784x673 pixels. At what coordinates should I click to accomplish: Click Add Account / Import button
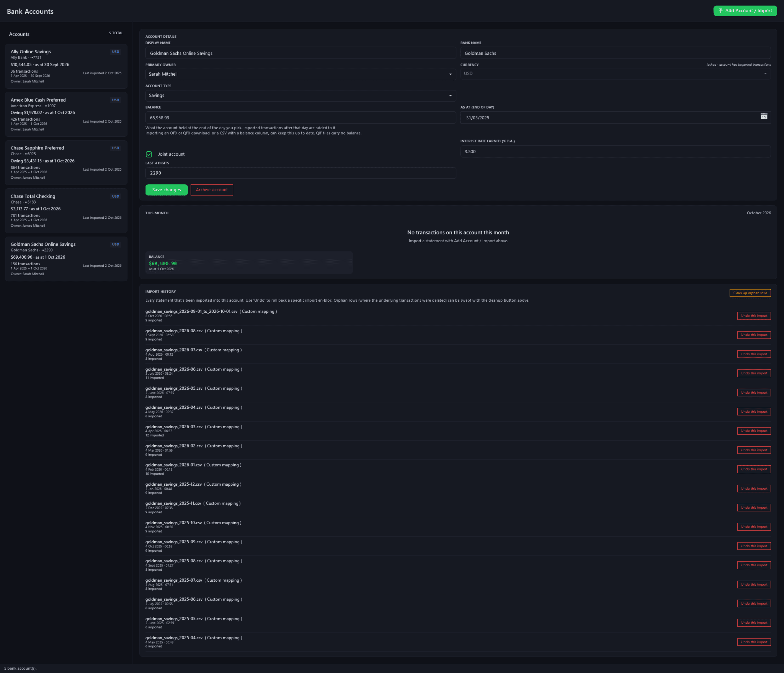pyautogui.click(x=745, y=11)
